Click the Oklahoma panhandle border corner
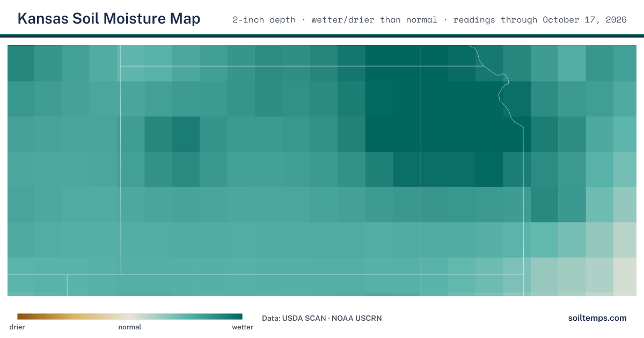 click(x=67, y=275)
